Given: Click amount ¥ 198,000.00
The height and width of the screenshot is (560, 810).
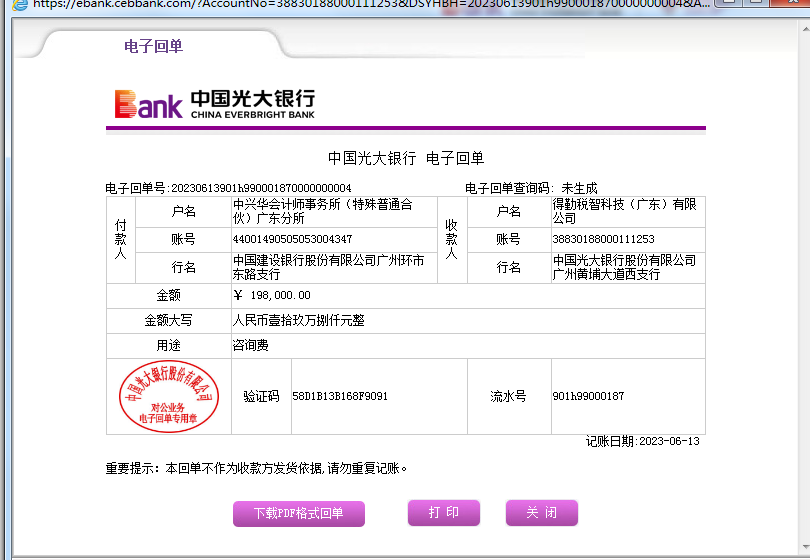Looking at the screenshot, I should (272, 295).
